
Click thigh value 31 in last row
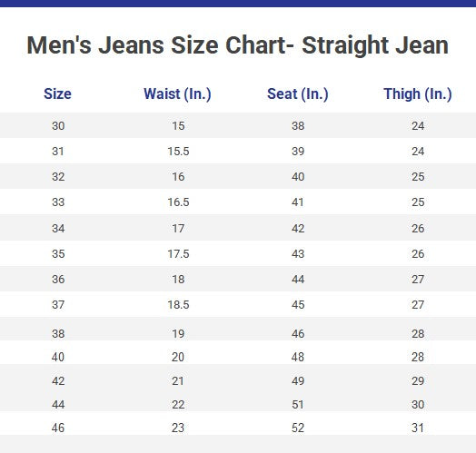click(418, 428)
